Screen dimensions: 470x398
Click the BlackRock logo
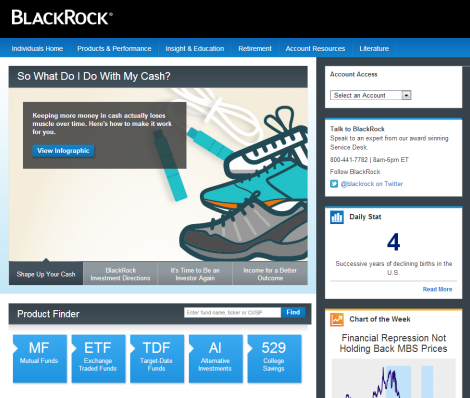(62, 18)
